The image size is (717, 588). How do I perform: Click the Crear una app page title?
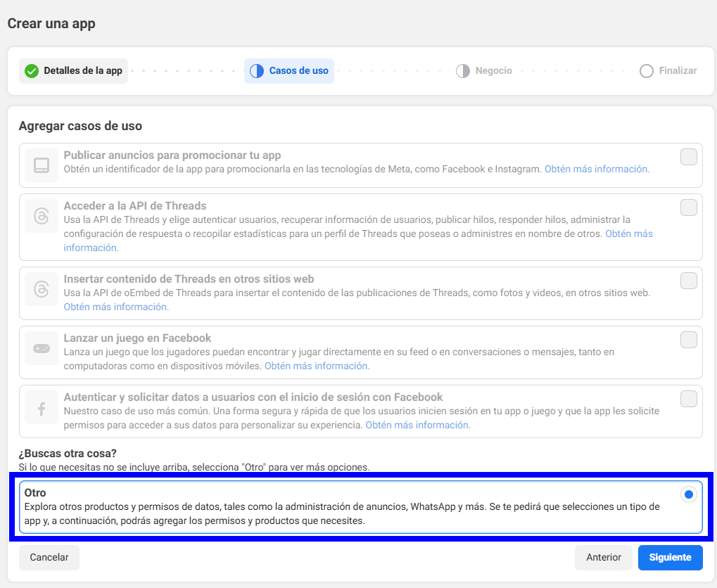51,23
